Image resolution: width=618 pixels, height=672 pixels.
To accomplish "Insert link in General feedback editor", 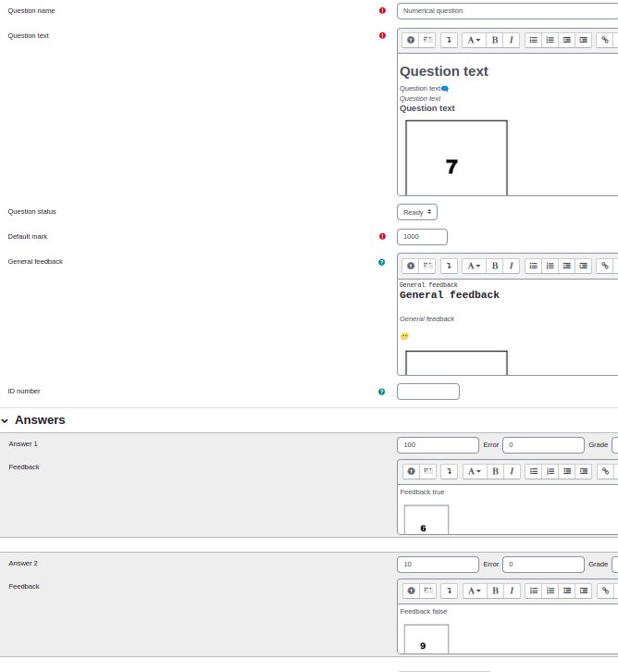I will [x=605, y=266].
